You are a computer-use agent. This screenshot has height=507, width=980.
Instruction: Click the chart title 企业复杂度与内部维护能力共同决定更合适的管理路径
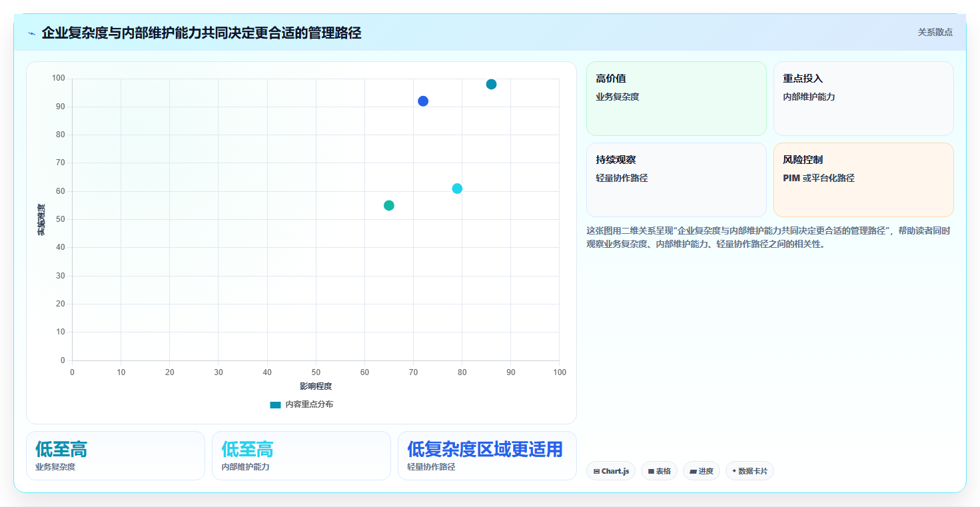(x=201, y=33)
